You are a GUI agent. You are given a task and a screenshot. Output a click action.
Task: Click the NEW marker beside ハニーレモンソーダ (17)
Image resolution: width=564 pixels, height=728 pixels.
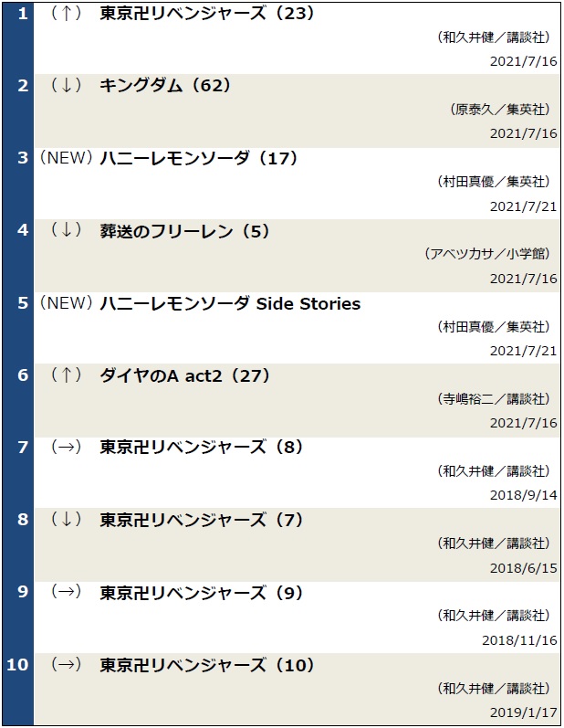67,158
